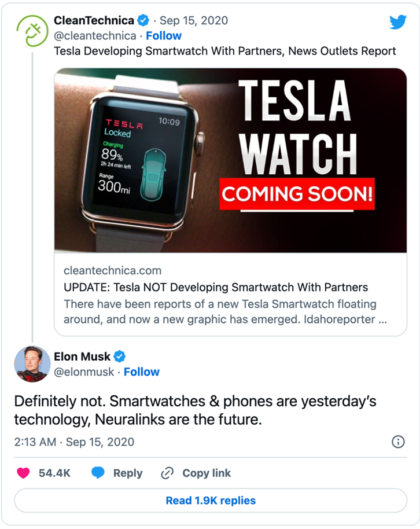The height and width of the screenshot is (529, 420).
Task: Open the Tesla Watch article image
Action: point(230,160)
